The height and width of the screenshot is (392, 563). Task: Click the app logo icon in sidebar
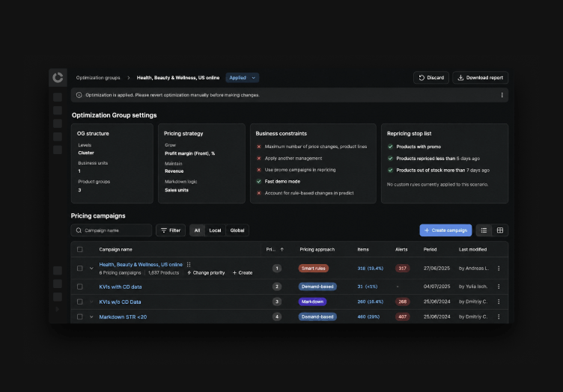coord(58,78)
